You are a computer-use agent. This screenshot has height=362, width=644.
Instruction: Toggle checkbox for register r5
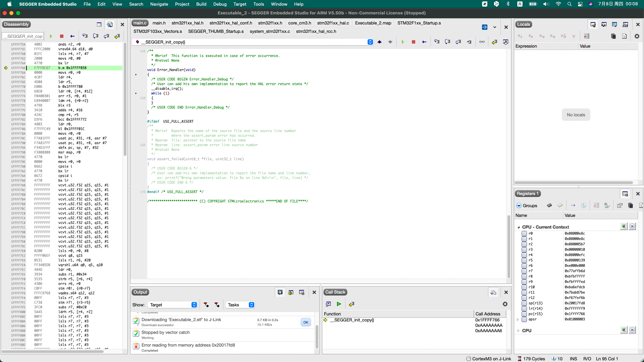[524, 260]
